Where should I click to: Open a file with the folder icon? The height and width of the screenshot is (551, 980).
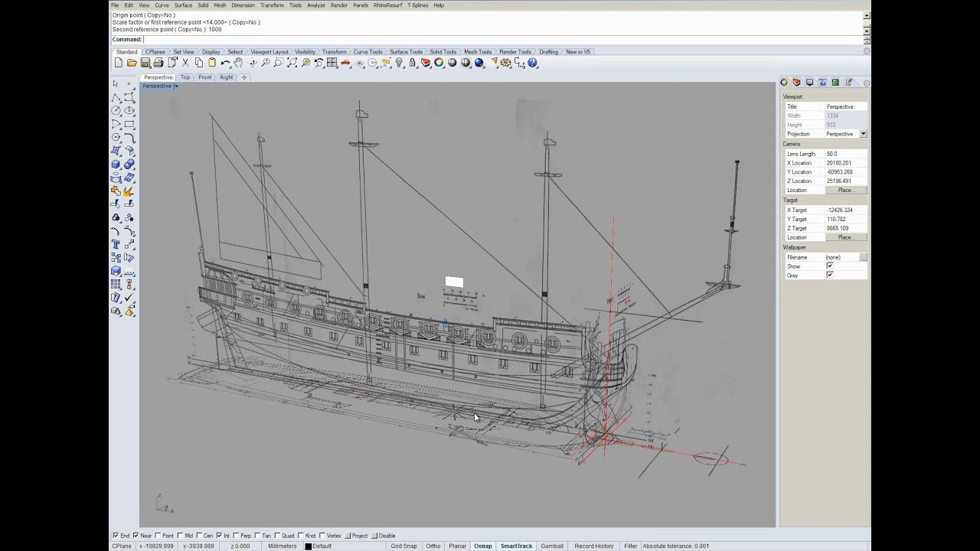coord(132,63)
